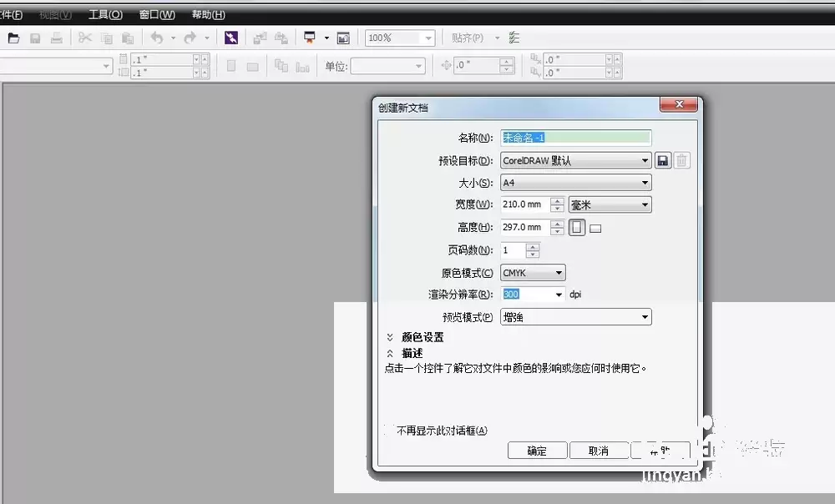
Task: Click the Export icon in toolbar
Action: point(281,38)
